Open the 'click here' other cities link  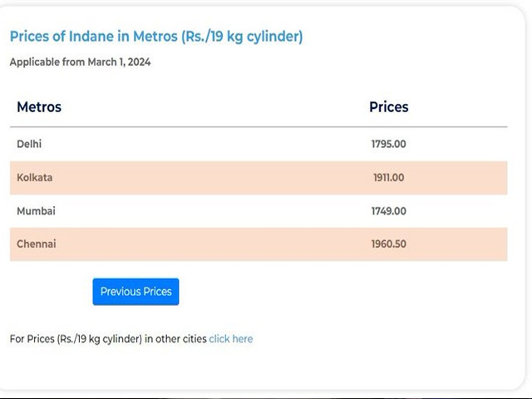tap(231, 339)
